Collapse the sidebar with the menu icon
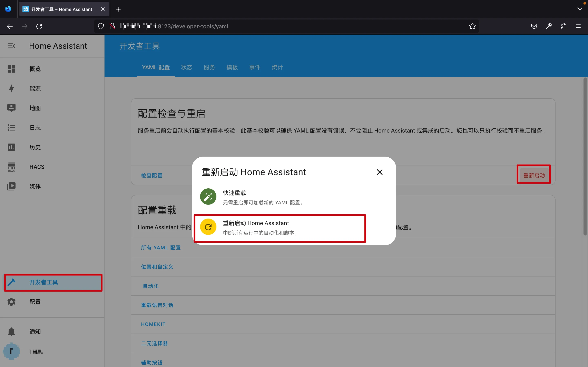588x367 pixels. click(x=11, y=46)
